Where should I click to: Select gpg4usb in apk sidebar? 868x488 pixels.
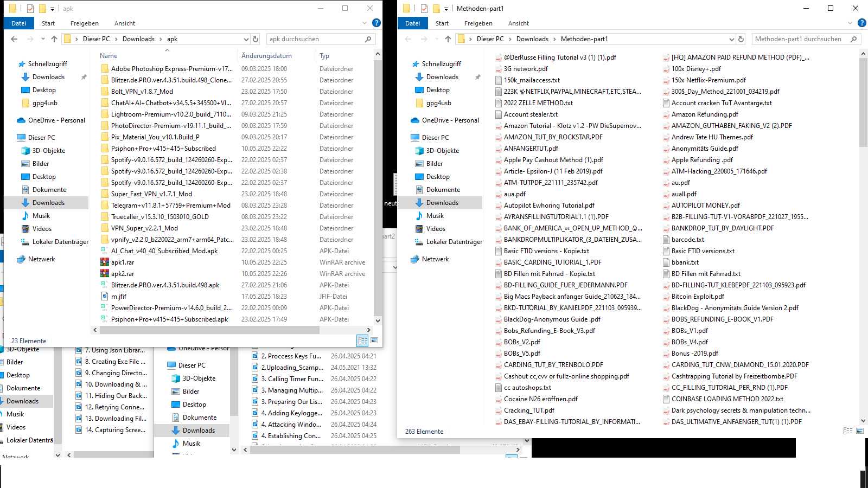46,103
